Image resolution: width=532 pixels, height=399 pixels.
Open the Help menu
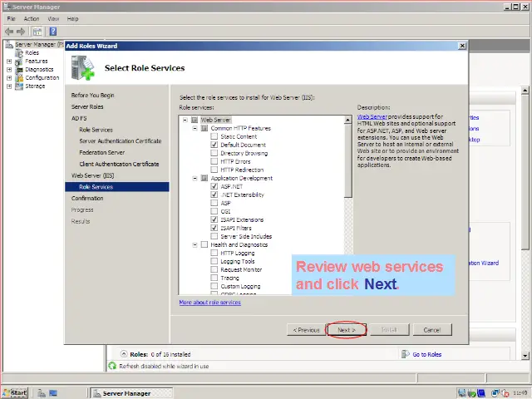click(72, 18)
